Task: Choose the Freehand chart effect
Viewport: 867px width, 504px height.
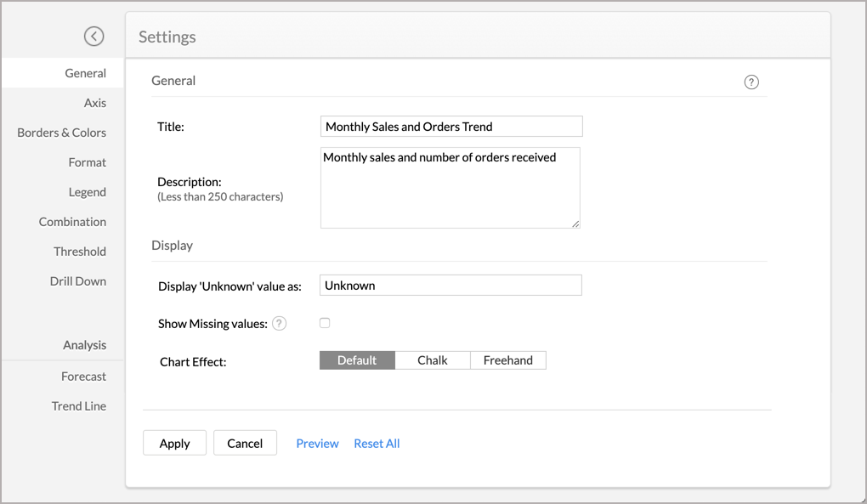Action: point(508,360)
